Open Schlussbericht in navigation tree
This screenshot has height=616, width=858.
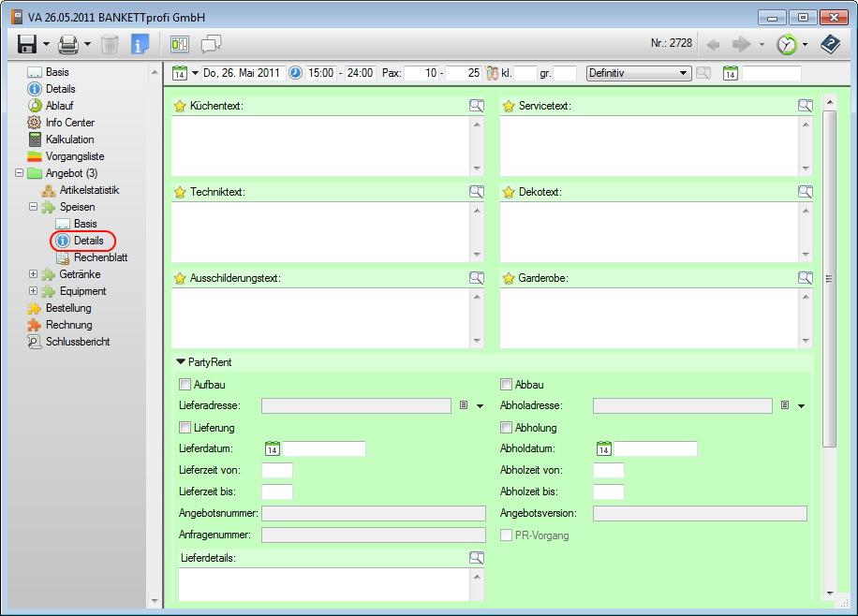[77, 342]
